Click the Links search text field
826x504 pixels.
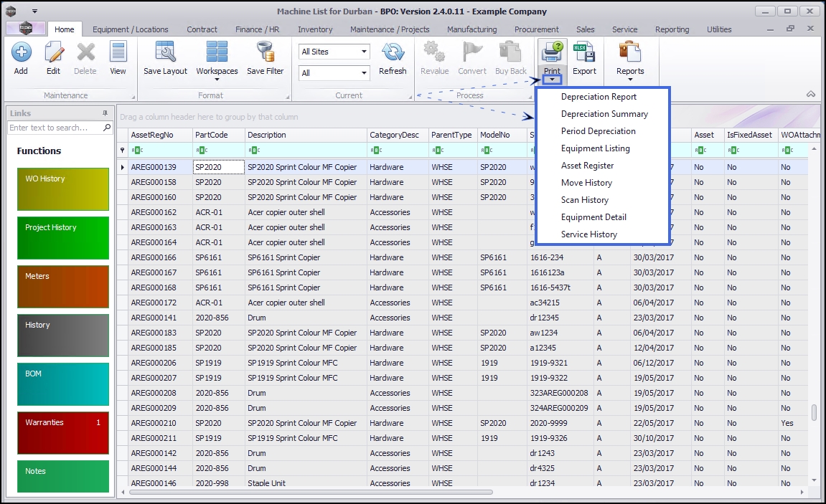55,128
